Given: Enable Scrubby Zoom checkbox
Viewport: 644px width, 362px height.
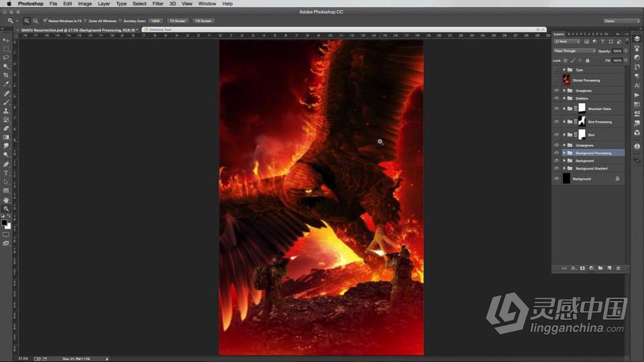Looking at the screenshot, I should pyautogui.click(x=120, y=21).
